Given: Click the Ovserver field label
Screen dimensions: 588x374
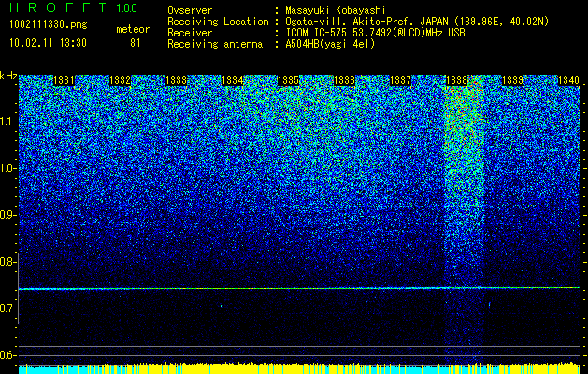Looking at the screenshot, I should [x=190, y=10].
